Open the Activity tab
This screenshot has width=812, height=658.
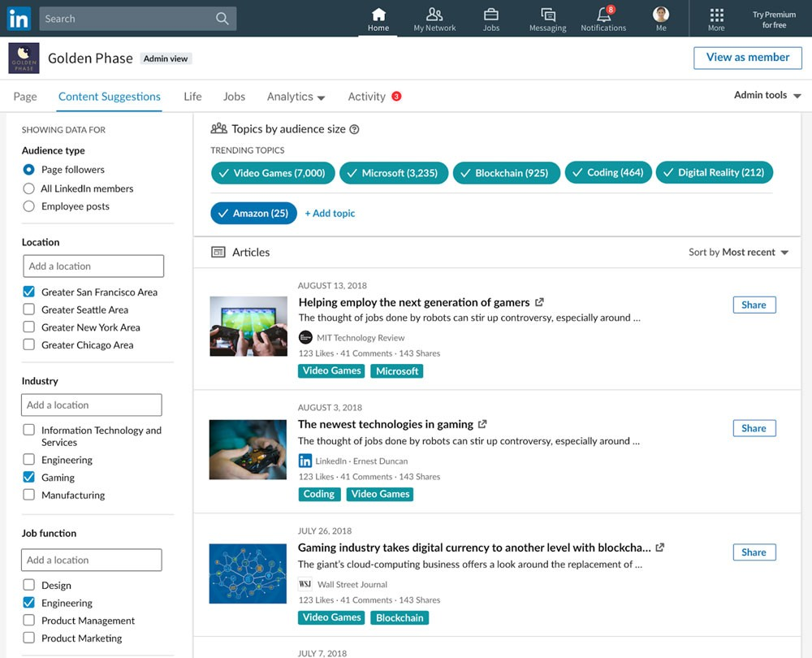tap(367, 97)
